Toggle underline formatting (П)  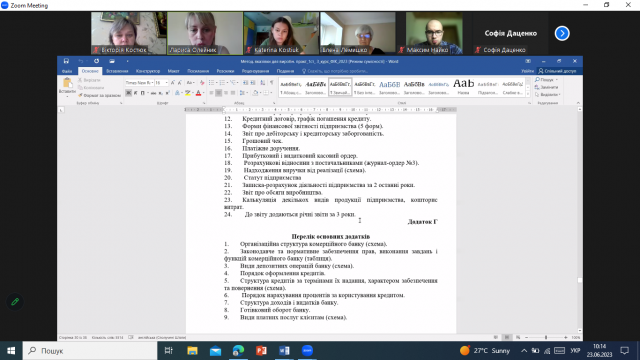tap(142, 93)
